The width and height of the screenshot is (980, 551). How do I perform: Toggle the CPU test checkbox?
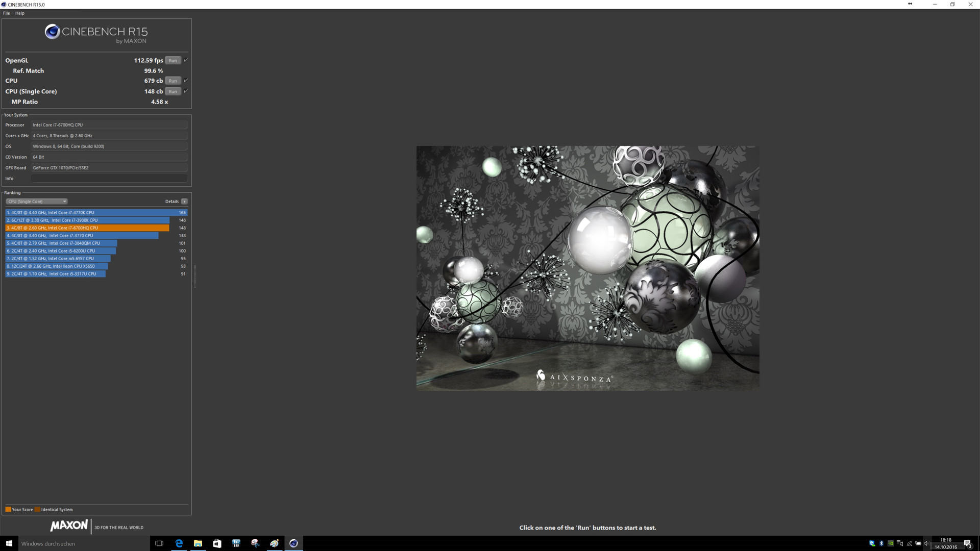[x=186, y=81]
